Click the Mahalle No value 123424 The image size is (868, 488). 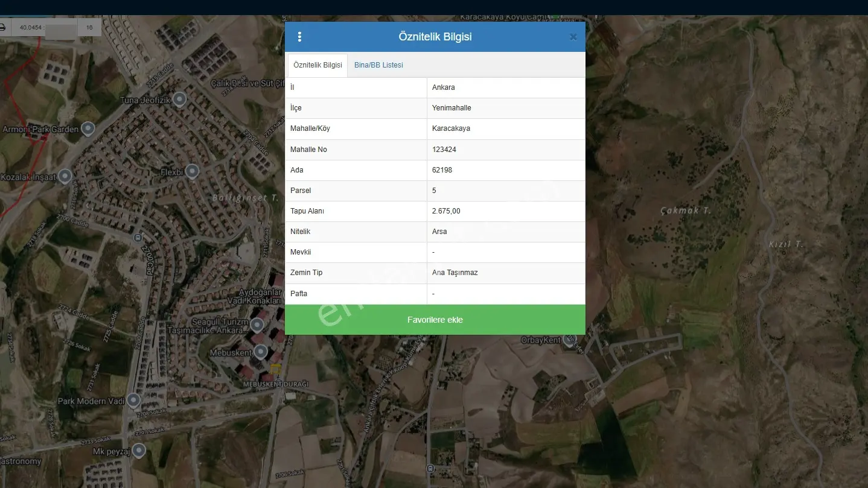pos(506,150)
